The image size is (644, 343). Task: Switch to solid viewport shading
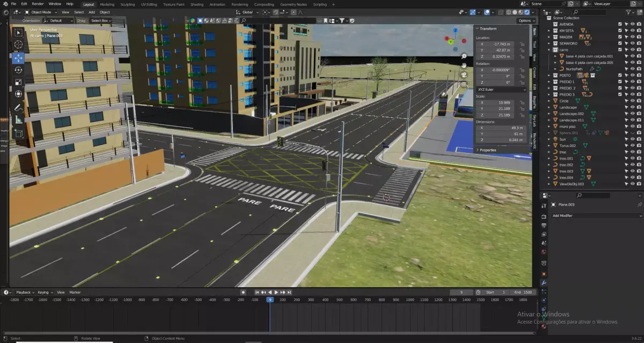click(514, 12)
